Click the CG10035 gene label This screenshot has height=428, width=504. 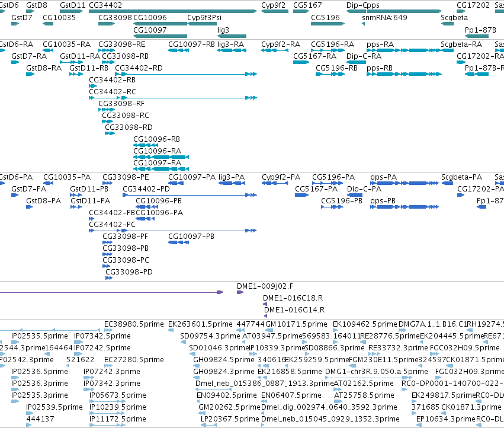click(59, 17)
